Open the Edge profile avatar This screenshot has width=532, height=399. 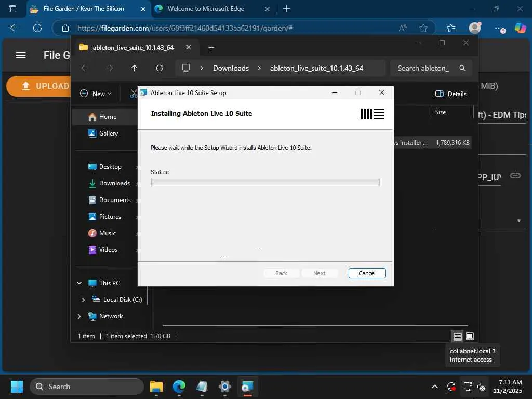coord(475,28)
